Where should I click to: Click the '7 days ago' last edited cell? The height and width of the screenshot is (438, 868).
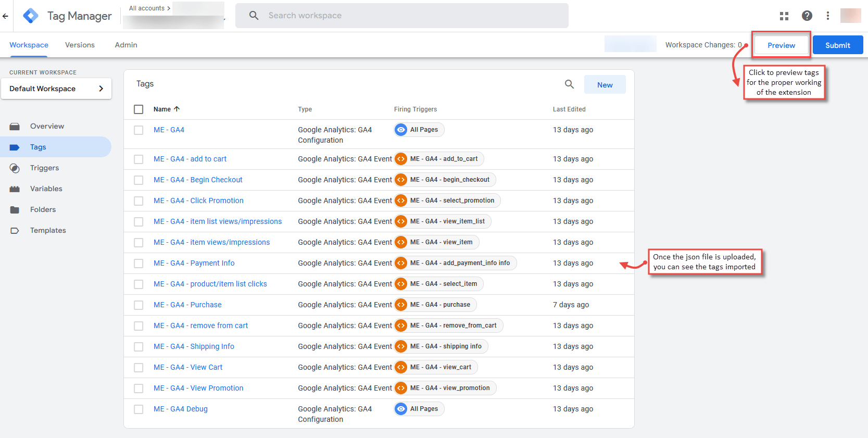(x=571, y=305)
